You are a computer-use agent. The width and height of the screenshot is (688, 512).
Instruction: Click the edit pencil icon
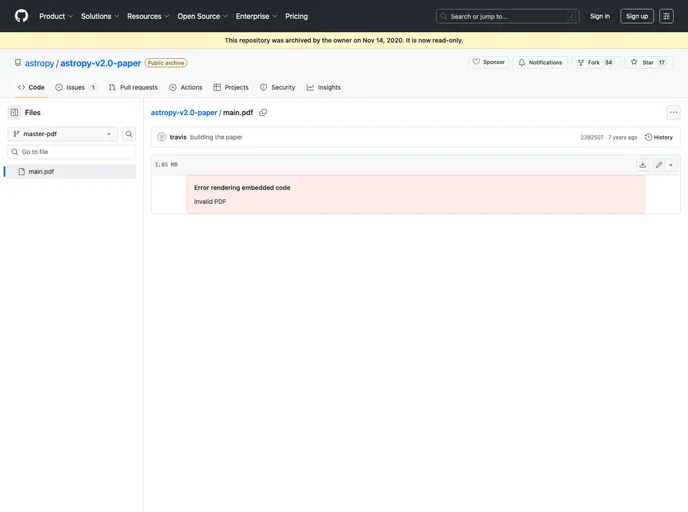(x=659, y=165)
